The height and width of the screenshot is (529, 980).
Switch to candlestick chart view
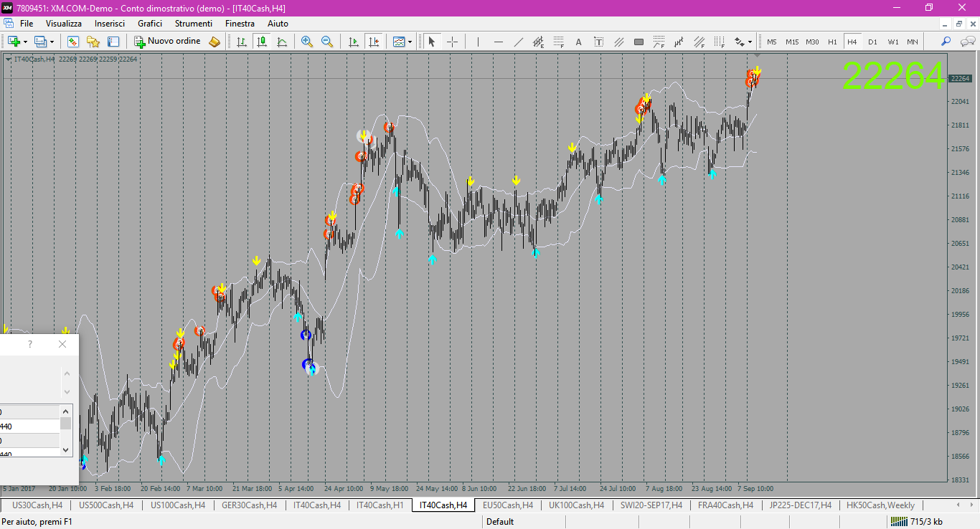pos(262,42)
